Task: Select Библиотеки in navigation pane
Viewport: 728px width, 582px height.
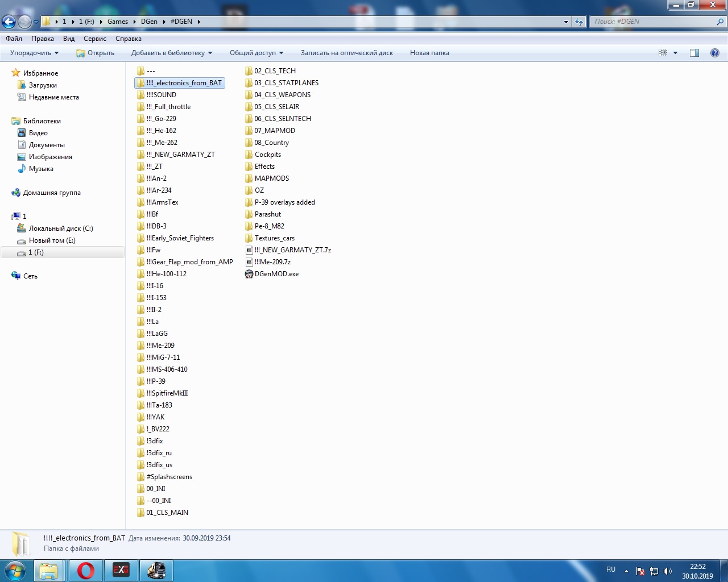Action: coord(42,121)
